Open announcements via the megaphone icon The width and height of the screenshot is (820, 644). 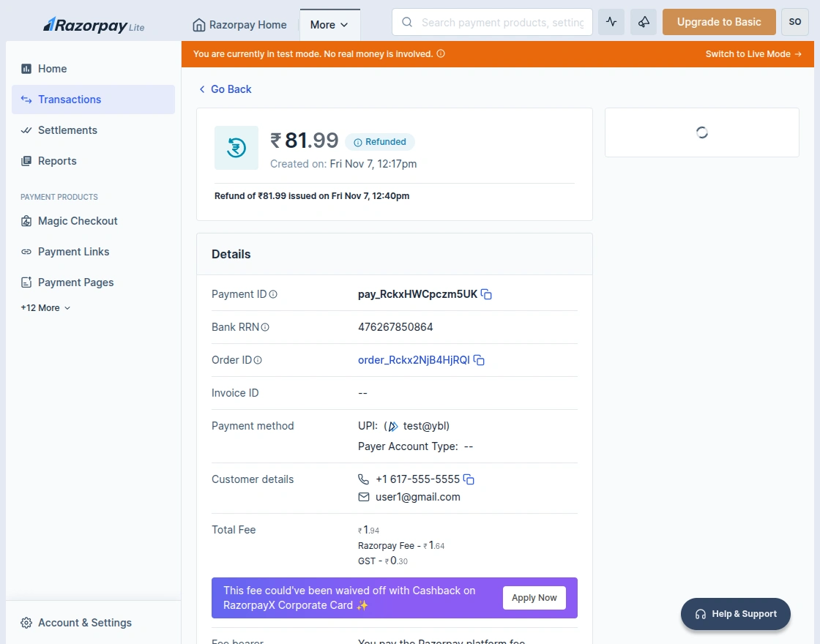(x=644, y=22)
